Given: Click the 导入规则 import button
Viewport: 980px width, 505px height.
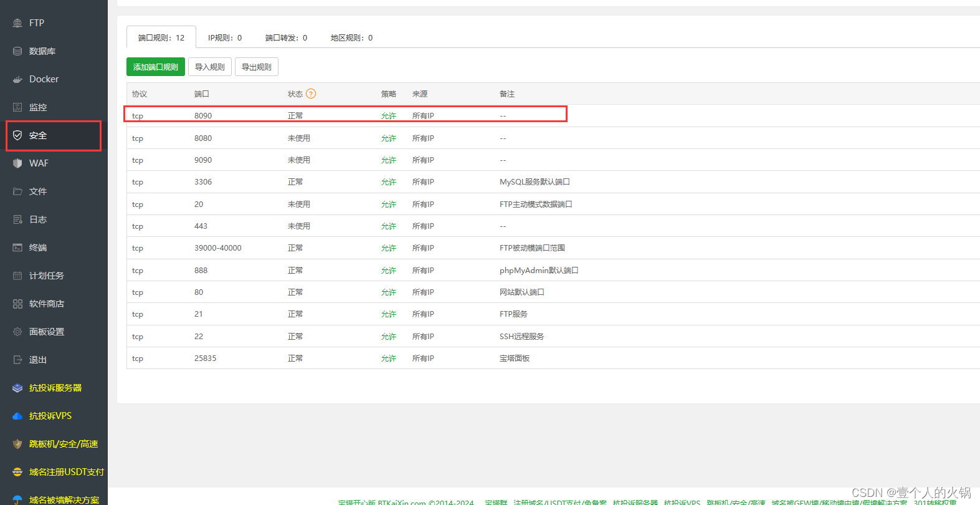Looking at the screenshot, I should tap(210, 67).
